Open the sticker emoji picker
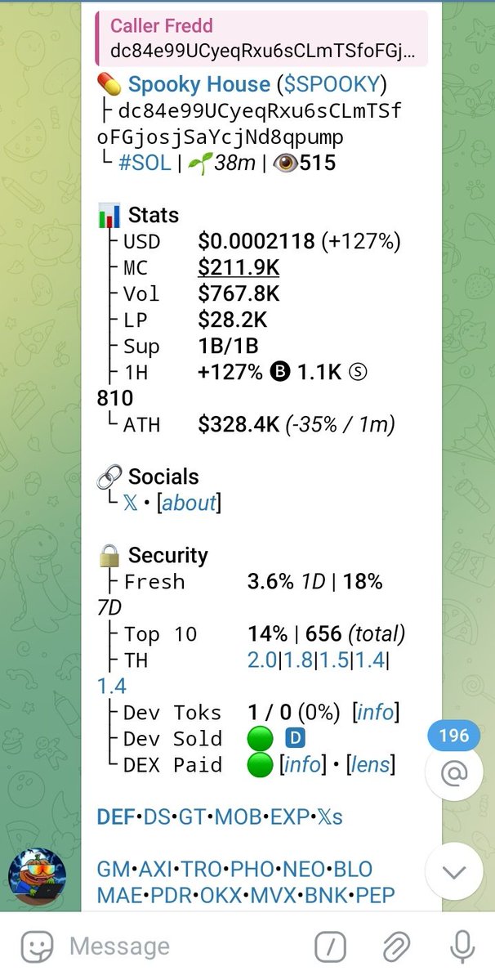 [33, 948]
